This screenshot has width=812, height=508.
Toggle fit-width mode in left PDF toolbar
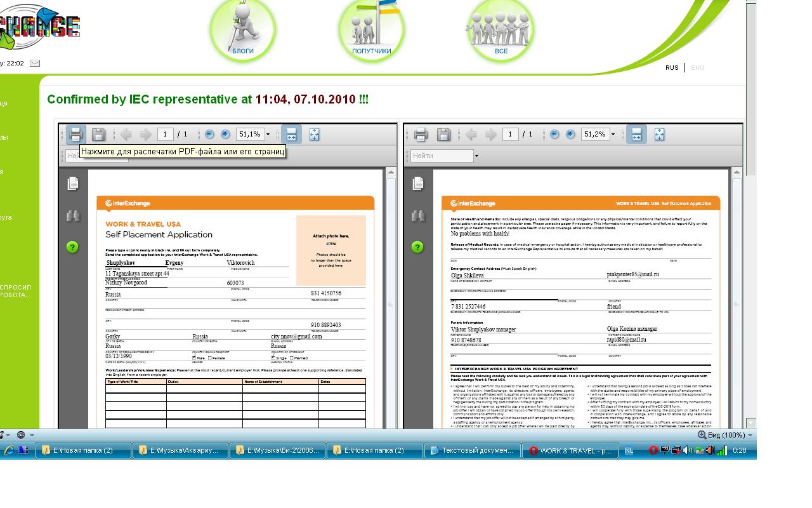(x=291, y=134)
